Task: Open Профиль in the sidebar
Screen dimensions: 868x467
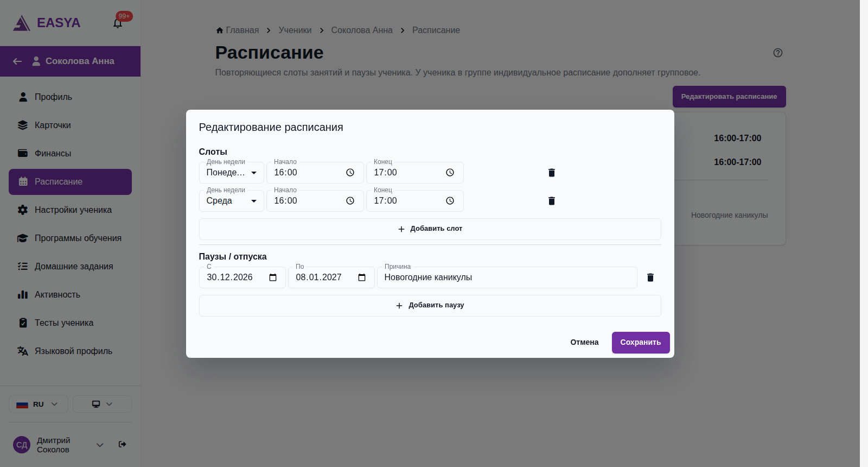Action: (x=70, y=97)
